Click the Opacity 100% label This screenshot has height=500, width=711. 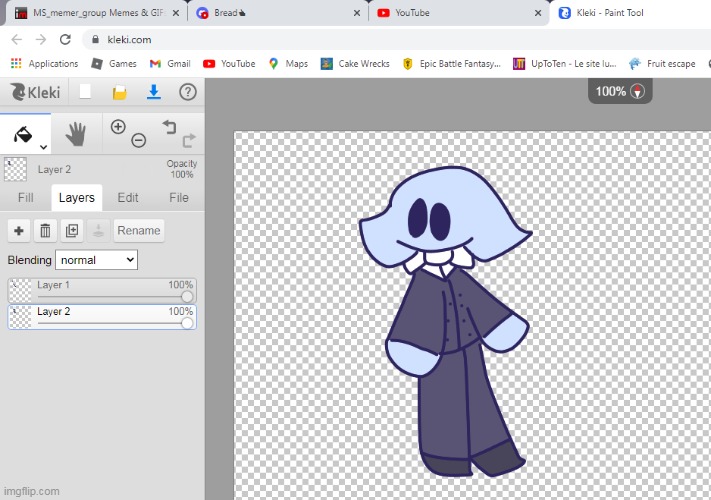182,169
